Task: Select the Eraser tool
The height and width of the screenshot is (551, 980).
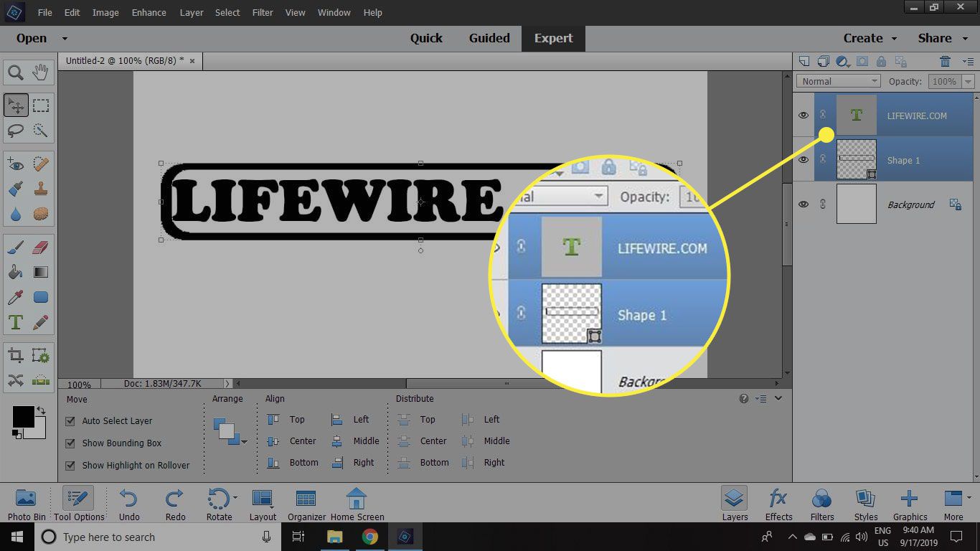Action: point(41,248)
